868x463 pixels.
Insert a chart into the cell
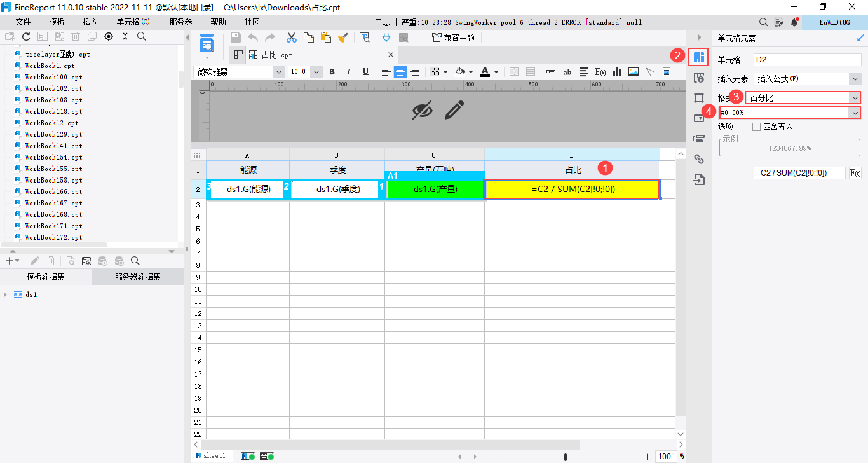click(x=617, y=72)
